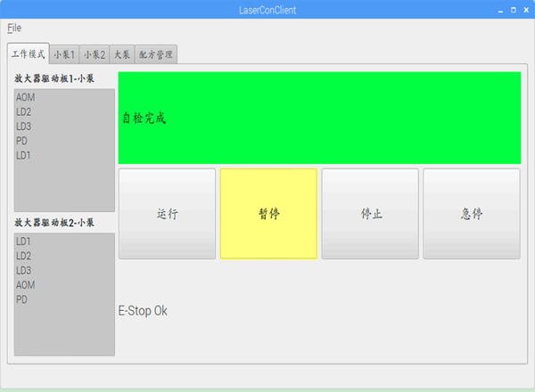
Task: Click the yellow 暂停 button
Action: [268, 214]
